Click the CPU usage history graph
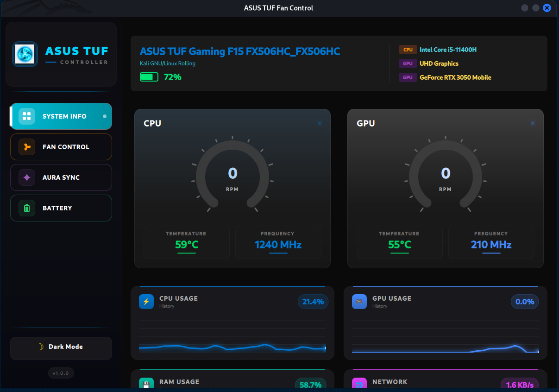The image size is (559, 392). [232, 336]
